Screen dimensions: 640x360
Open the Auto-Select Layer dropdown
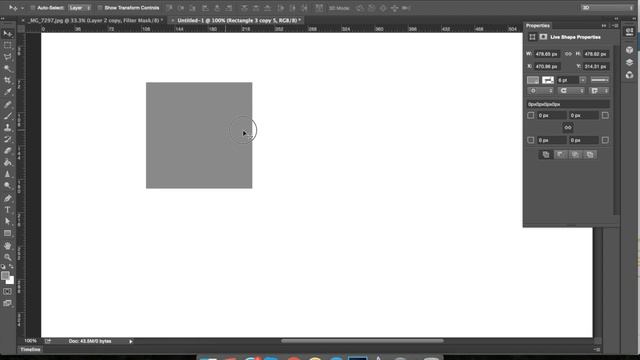(80, 8)
